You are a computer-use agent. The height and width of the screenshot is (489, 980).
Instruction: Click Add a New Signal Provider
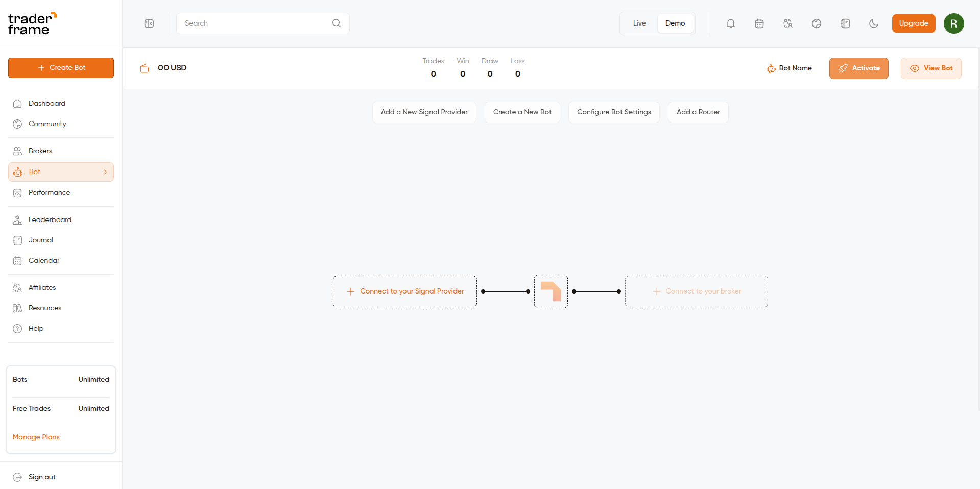[424, 112]
